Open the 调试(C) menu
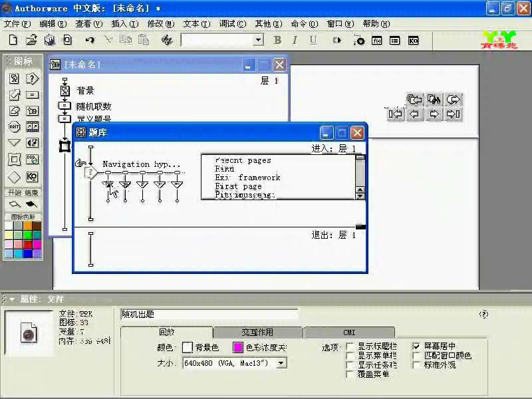 (233, 24)
